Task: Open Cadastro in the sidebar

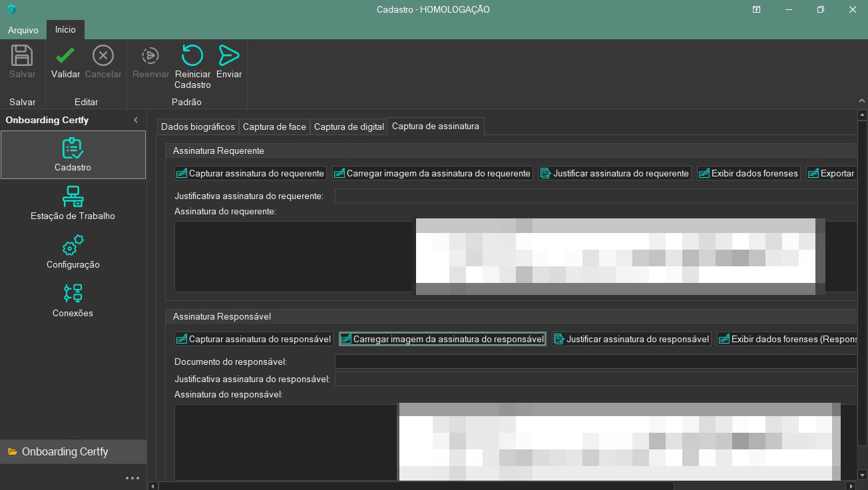Action: pos(73,154)
